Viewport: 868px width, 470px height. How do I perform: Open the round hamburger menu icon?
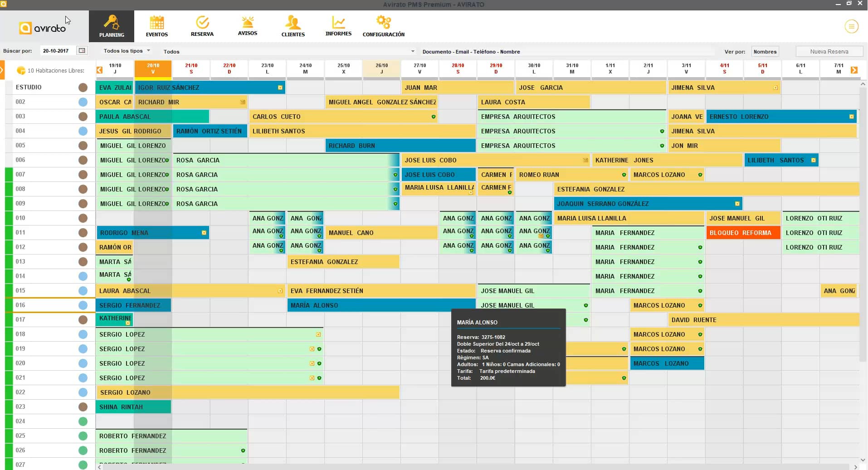pyautogui.click(x=851, y=27)
